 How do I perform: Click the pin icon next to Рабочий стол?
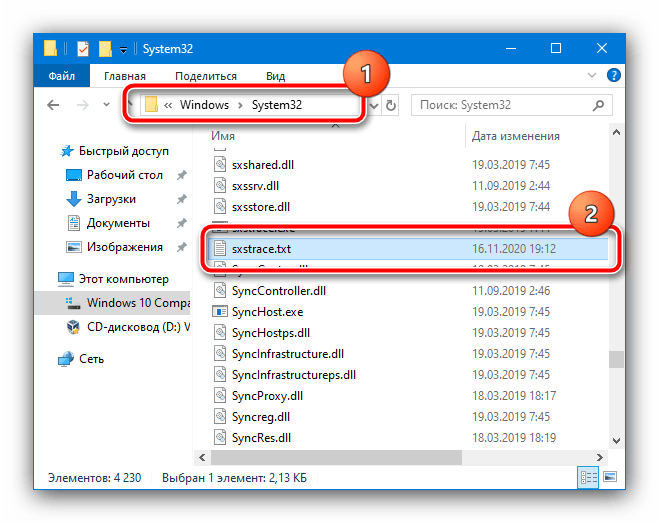[182, 175]
